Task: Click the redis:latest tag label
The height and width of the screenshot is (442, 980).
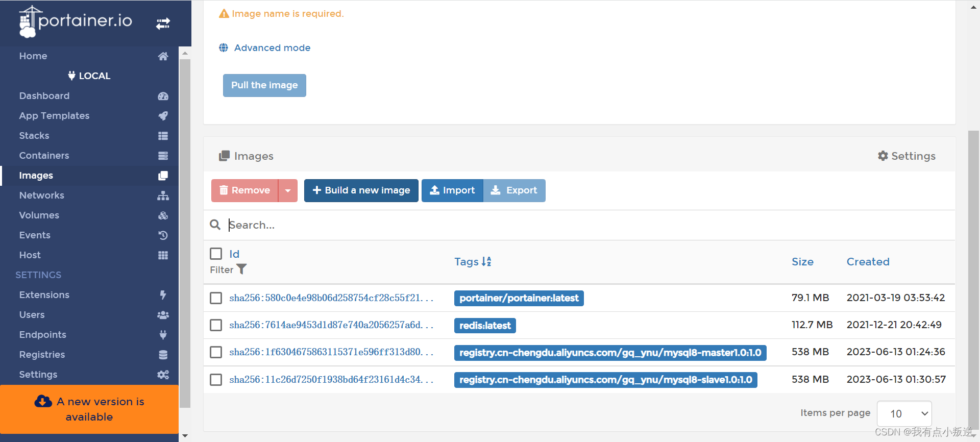Action: coord(485,326)
